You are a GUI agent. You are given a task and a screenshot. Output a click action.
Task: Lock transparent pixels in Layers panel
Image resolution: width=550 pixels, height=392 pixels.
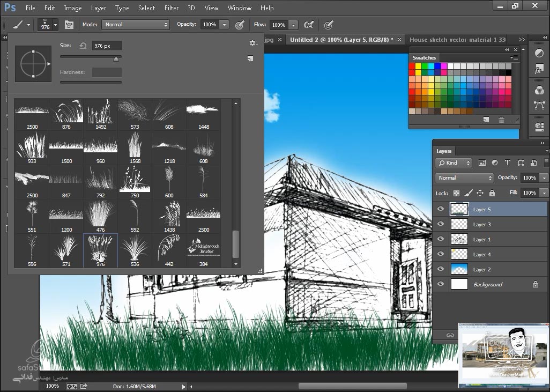[x=456, y=193]
